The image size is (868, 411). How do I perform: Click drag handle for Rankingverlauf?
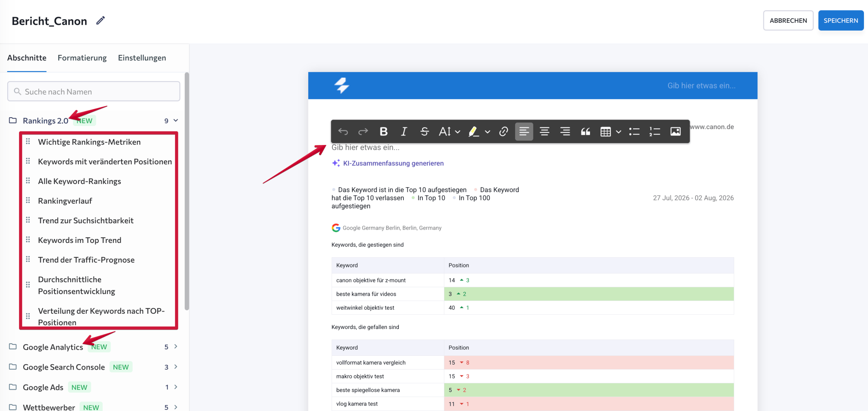28,200
